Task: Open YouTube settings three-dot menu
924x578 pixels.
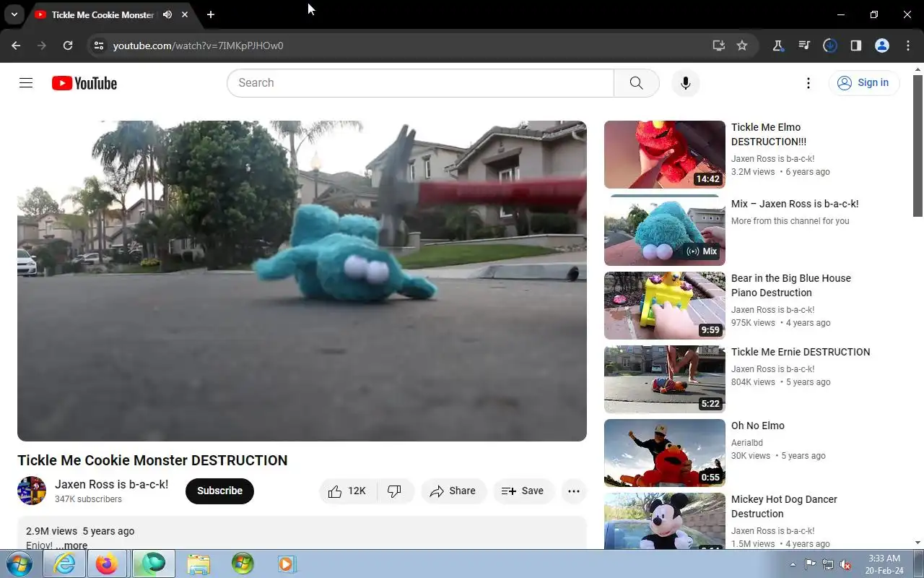Action: pyautogui.click(x=808, y=83)
